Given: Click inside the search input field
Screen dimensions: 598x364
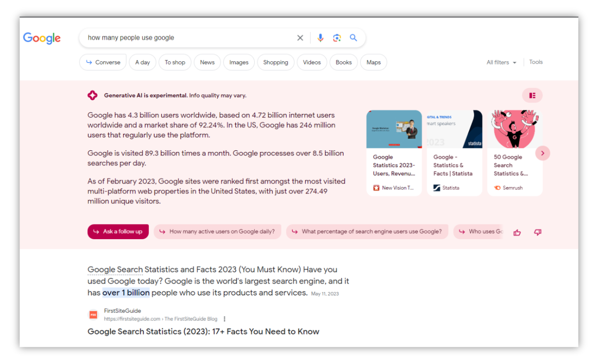Looking at the screenshot, I should coord(182,38).
